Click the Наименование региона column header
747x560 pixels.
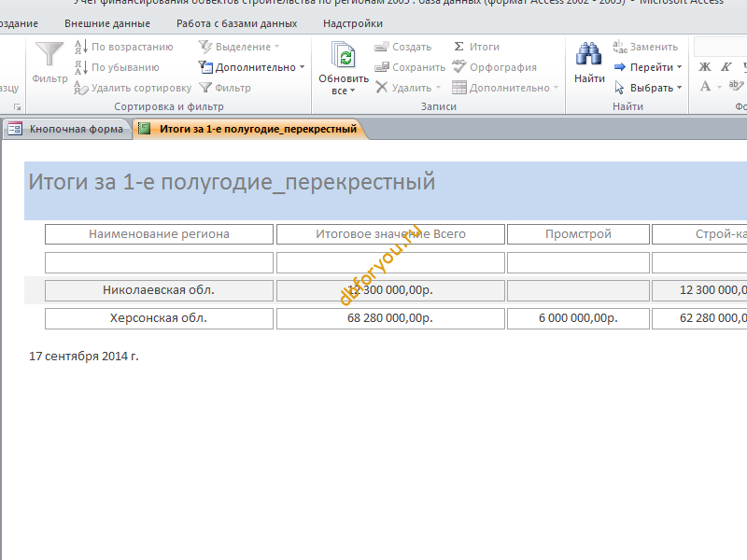(159, 234)
